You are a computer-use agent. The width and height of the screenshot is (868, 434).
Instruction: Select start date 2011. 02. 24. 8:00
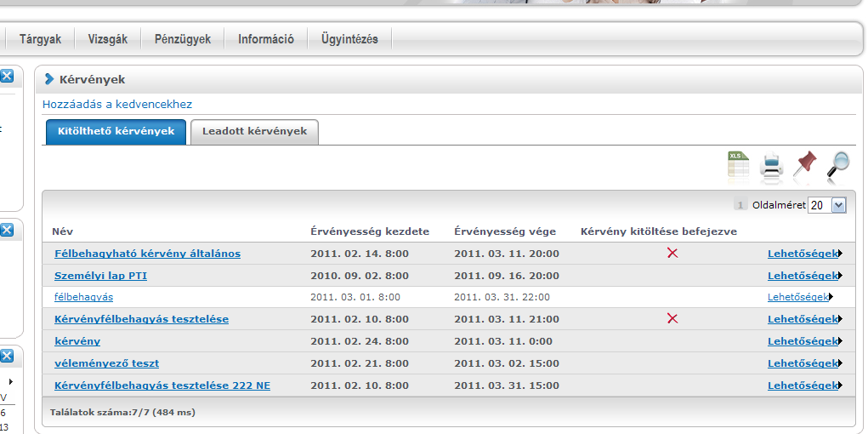click(x=360, y=341)
